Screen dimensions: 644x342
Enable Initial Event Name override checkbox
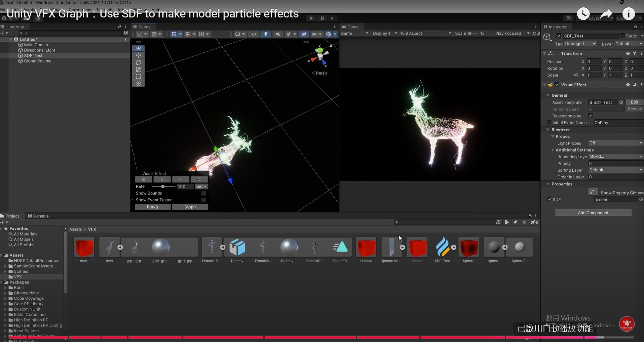(x=549, y=123)
